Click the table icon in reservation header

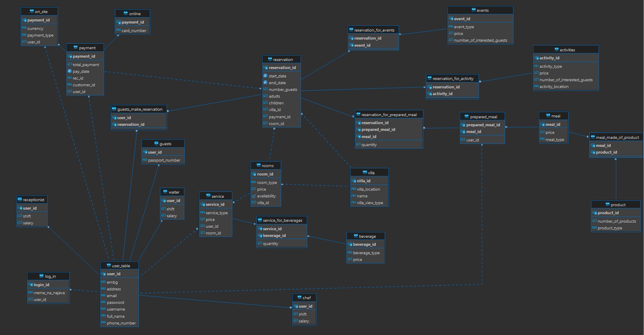[270, 59]
